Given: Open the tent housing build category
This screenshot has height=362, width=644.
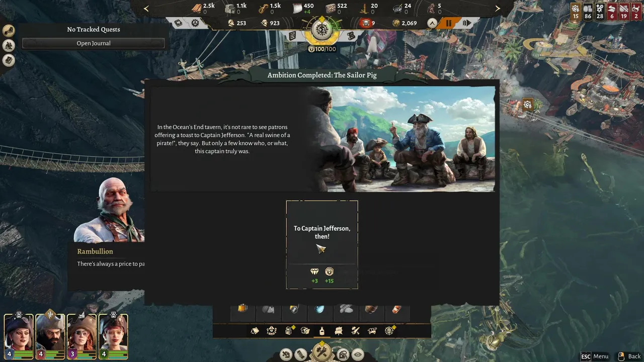Looking at the screenshot, I should (x=255, y=331).
